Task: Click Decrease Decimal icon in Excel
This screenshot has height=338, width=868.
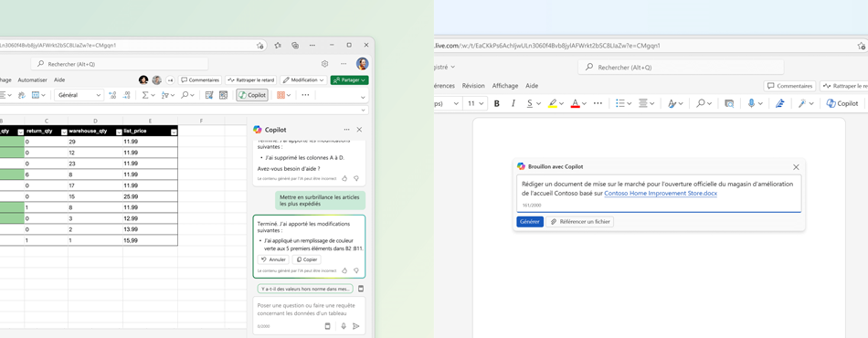Action: click(127, 95)
